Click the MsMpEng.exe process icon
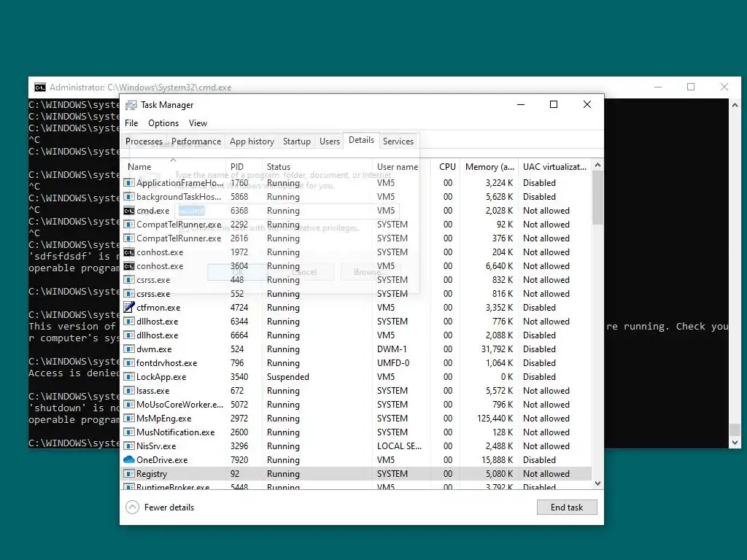 [128, 418]
